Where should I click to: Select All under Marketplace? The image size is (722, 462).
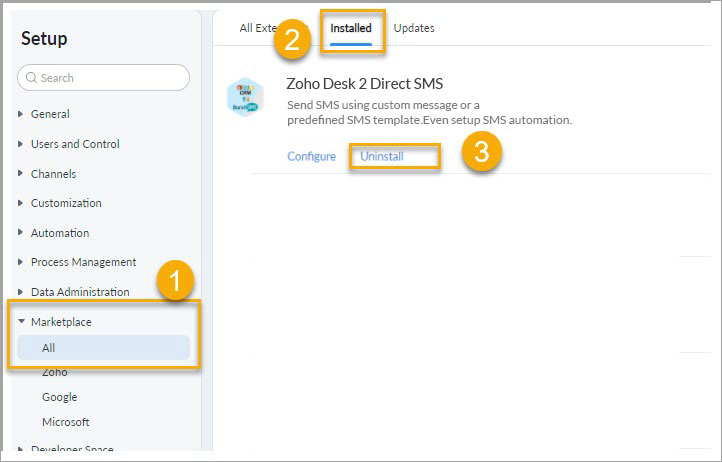104,348
